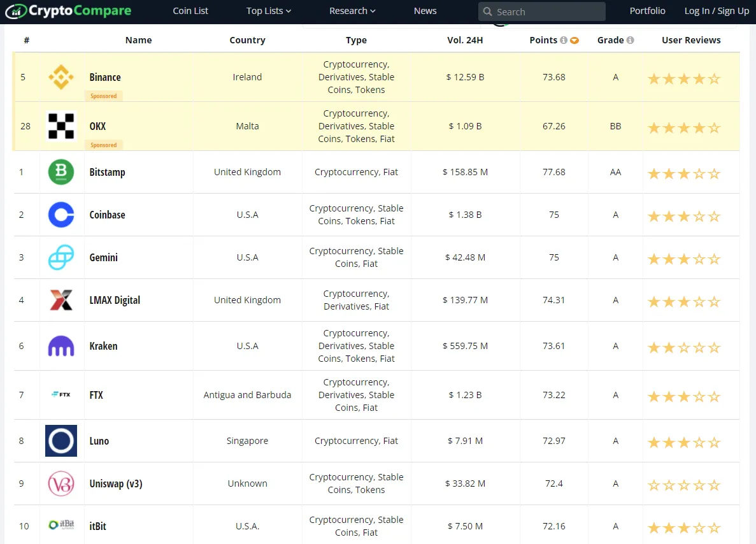Click Luno country 'Singapore'
This screenshot has height=544, width=756.
tap(247, 441)
